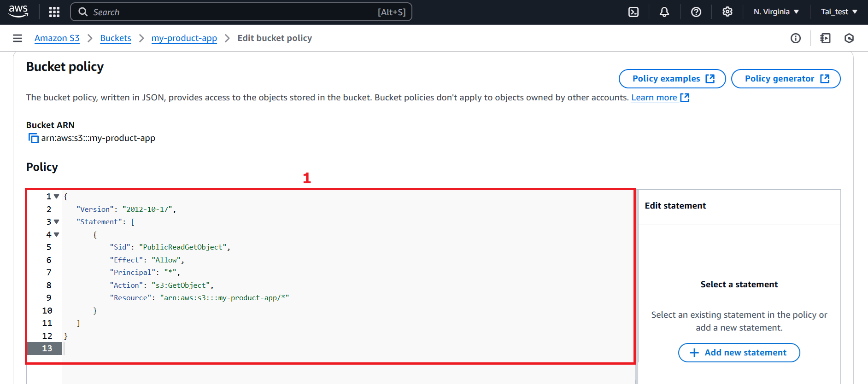Click line number 9 in gutter

[x=48, y=298]
